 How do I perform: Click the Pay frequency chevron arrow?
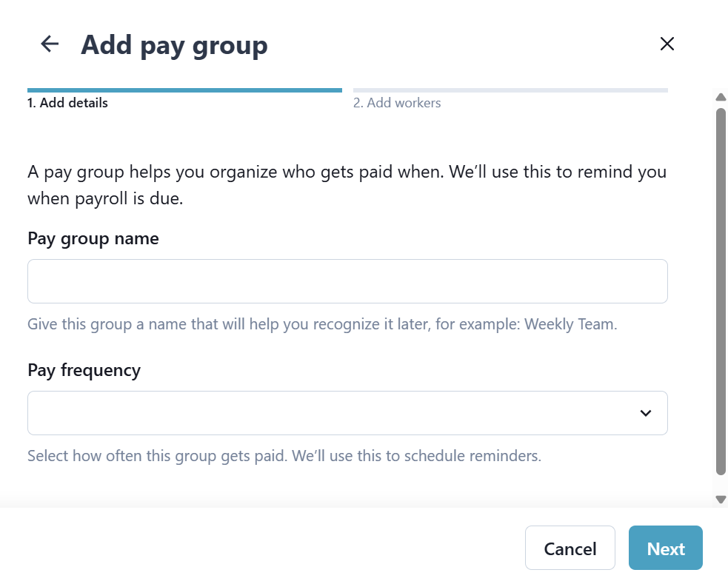645,413
